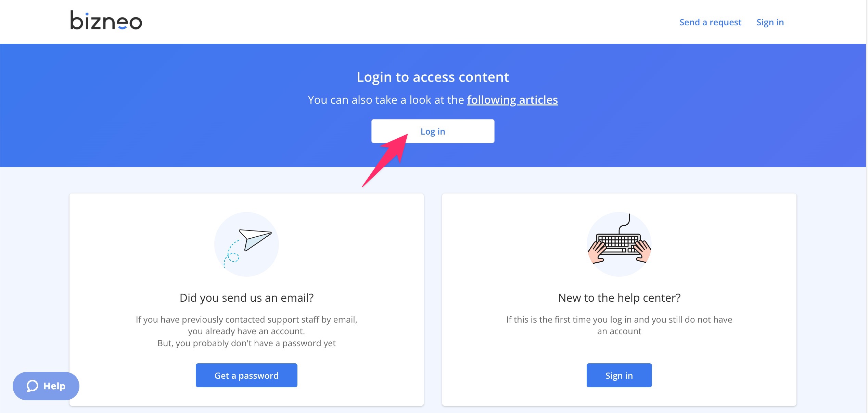This screenshot has width=868, height=413.
Task: Click the vertical scrollbar at the window edge
Action: click(867, 206)
